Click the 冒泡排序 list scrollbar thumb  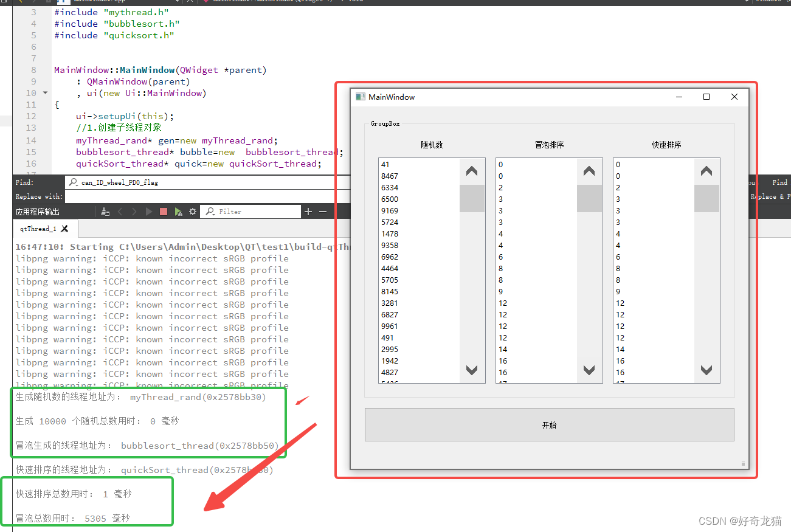click(x=589, y=198)
